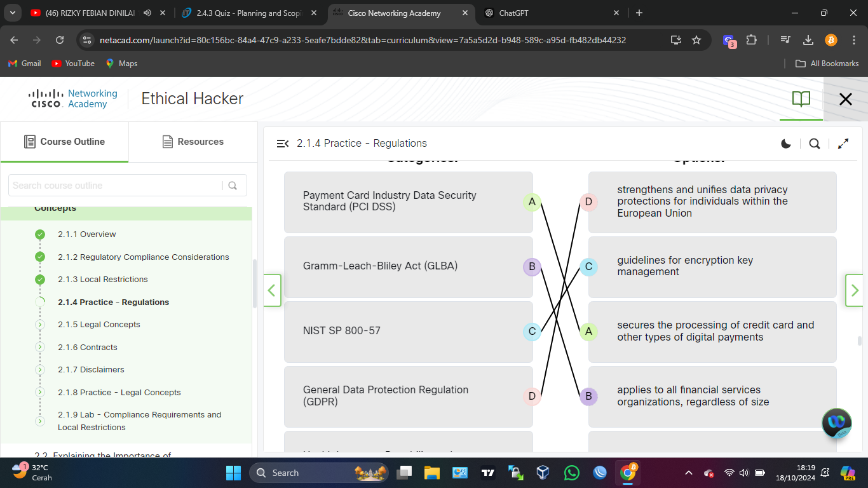Close the course with X icon
Screen dimensions: 868x488
click(845, 99)
